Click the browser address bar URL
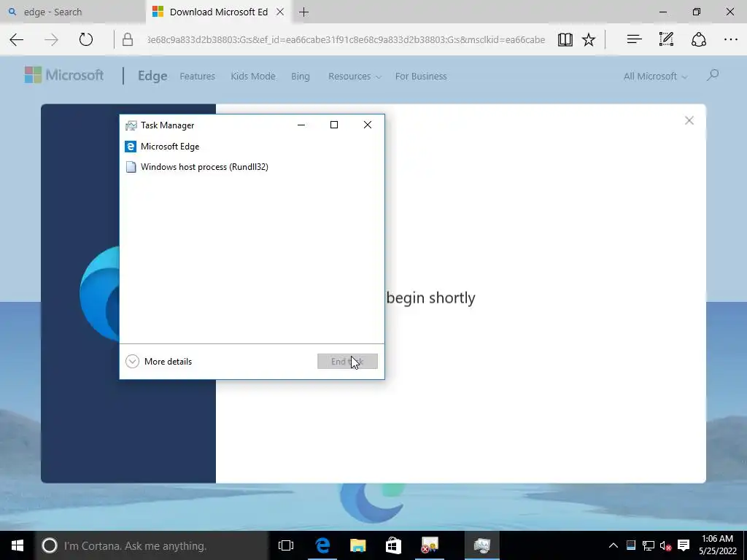 pos(347,39)
